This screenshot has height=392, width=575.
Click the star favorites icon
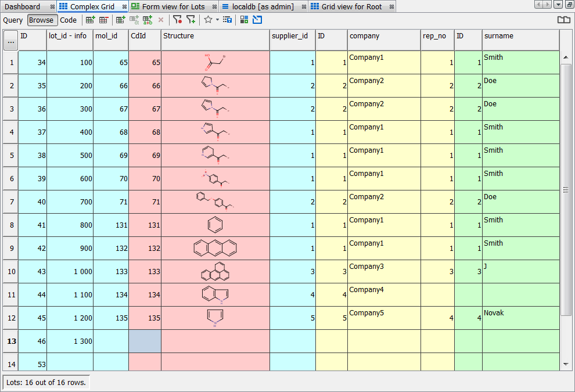point(208,20)
